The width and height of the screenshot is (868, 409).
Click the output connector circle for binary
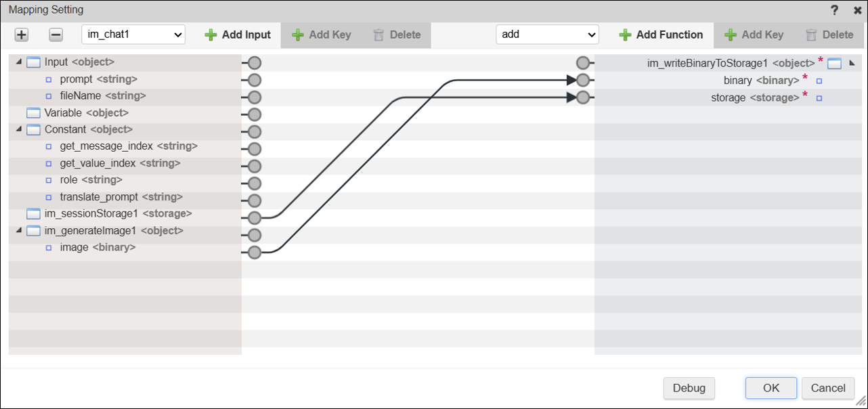pyautogui.click(x=583, y=81)
